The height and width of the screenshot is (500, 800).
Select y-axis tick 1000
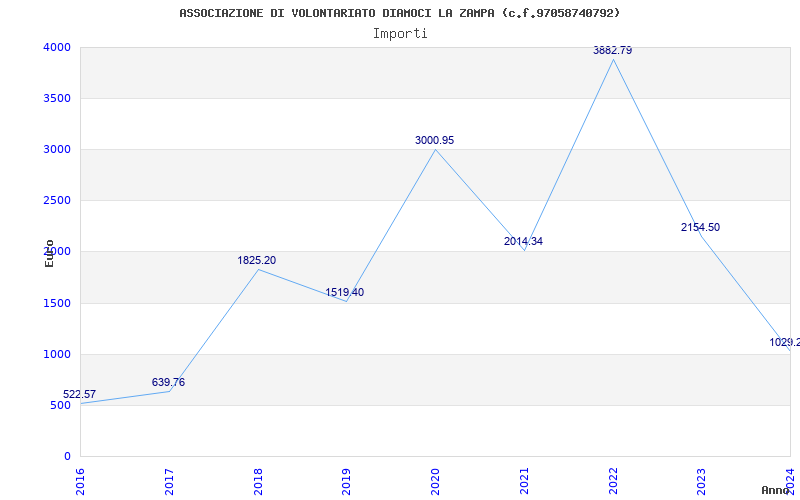(56, 355)
